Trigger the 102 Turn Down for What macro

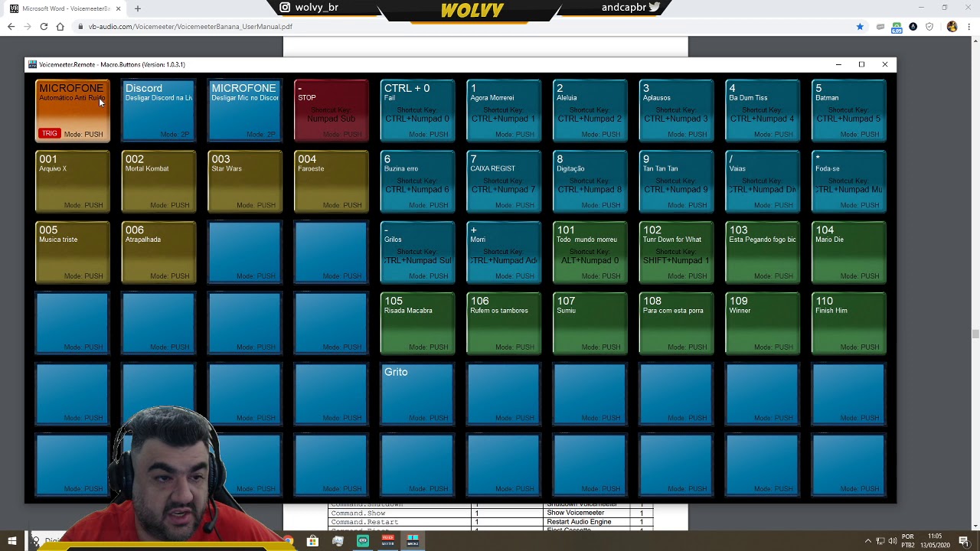[x=676, y=253]
